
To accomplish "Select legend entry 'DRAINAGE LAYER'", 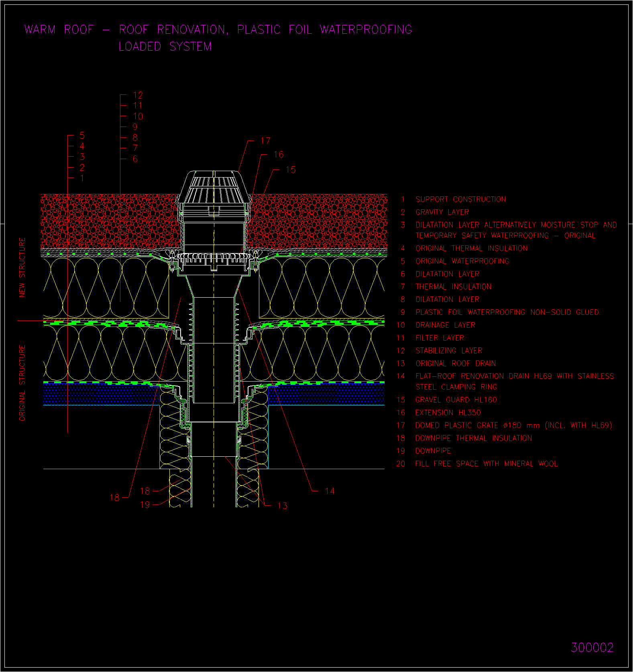I will tap(446, 325).
